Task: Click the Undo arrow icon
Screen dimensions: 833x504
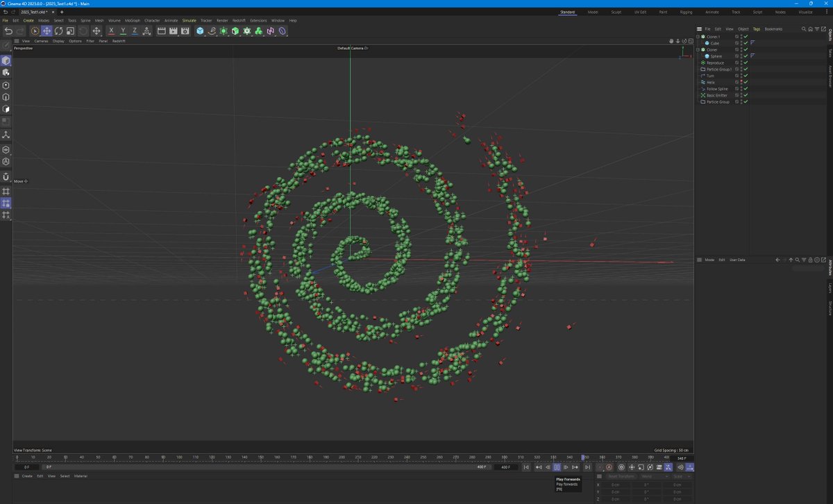Action: click(8, 31)
